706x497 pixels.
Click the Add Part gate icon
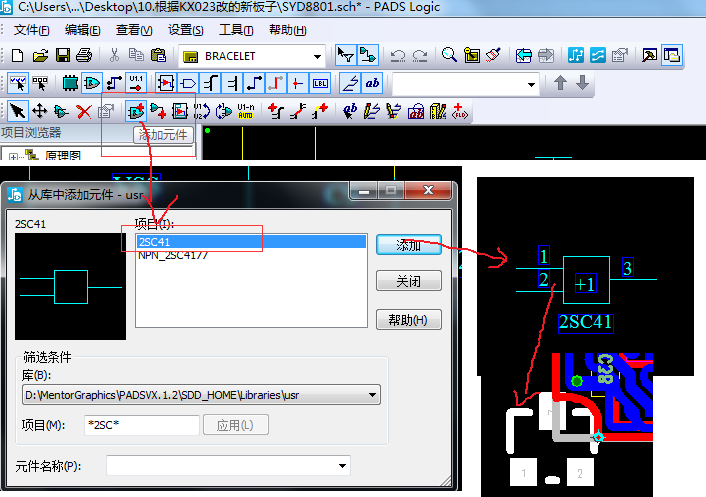(x=136, y=111)
